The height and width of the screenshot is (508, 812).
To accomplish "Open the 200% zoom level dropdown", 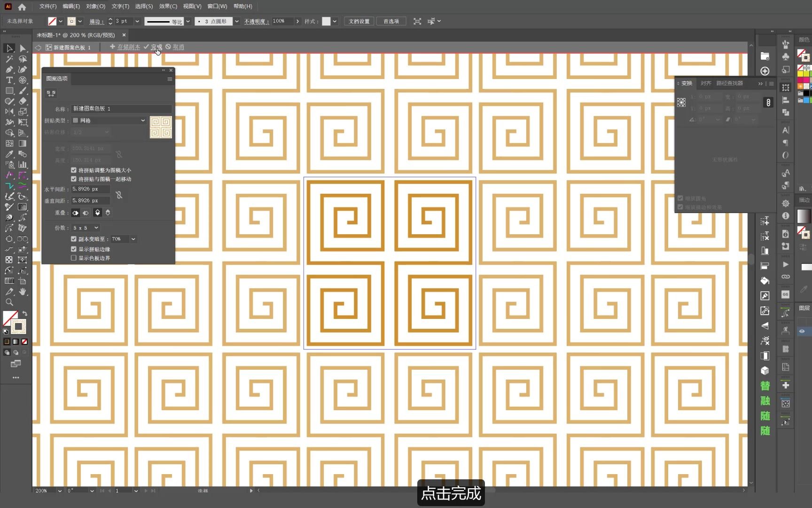I will point(60,491).
